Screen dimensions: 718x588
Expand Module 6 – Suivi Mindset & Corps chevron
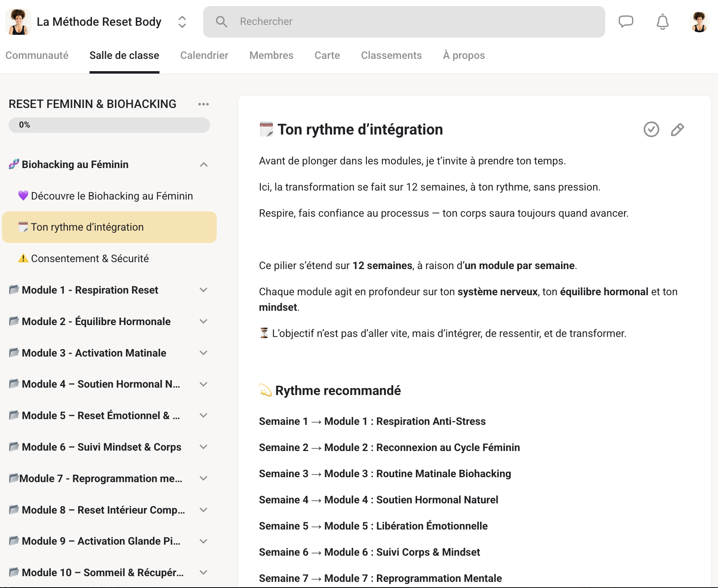(x=204, y=447)
